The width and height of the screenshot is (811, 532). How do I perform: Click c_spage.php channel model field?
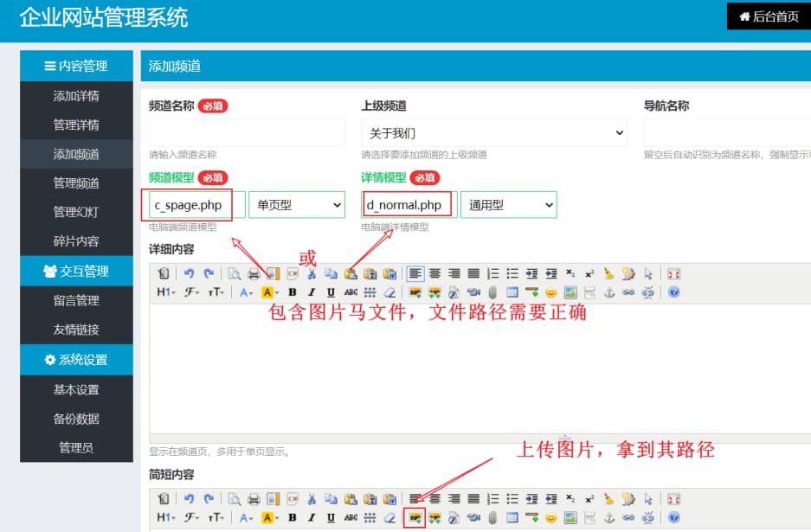pyautogui.click(x=196, y=205)
